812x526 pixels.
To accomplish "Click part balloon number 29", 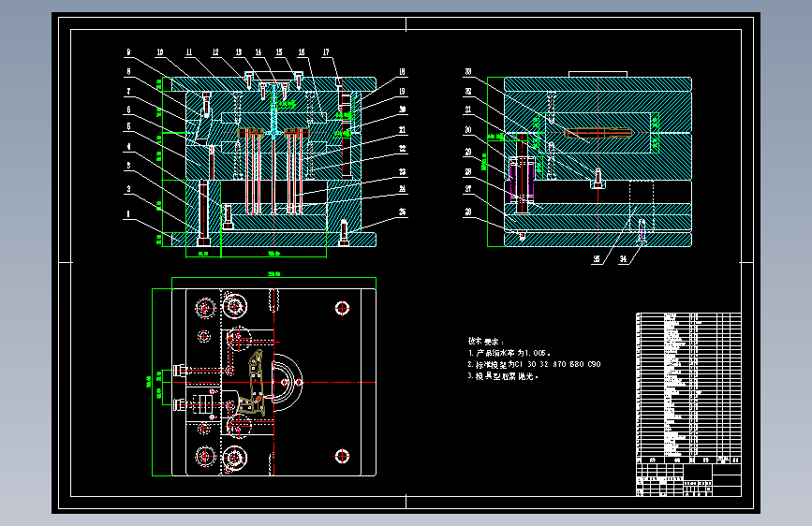I will point(468,153).
